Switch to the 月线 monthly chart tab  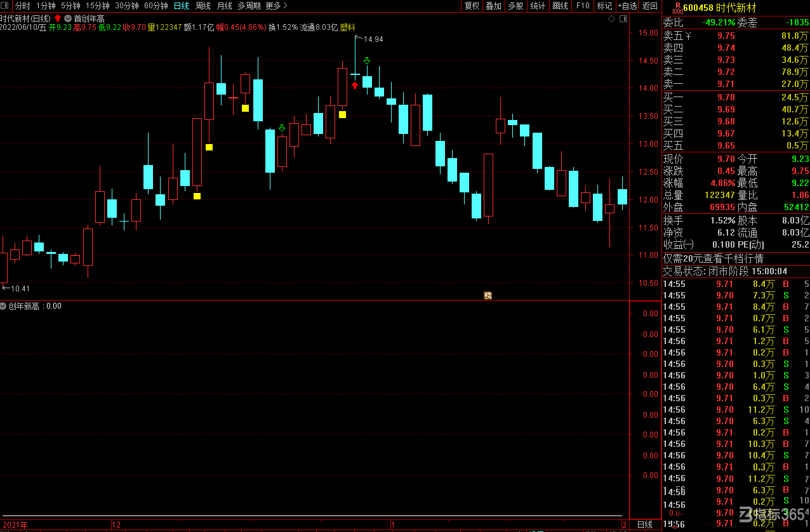(x=225, y=6)
